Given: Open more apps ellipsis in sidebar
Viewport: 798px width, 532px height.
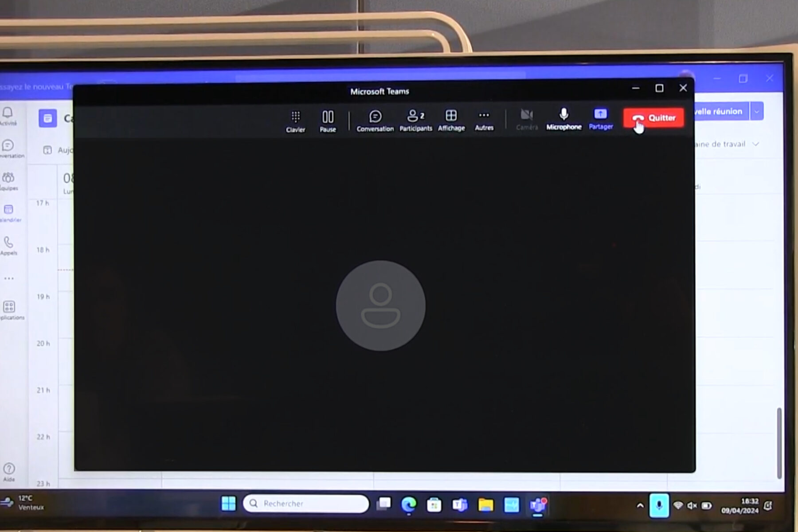Looking at the screenshot, I should [8, 278].
